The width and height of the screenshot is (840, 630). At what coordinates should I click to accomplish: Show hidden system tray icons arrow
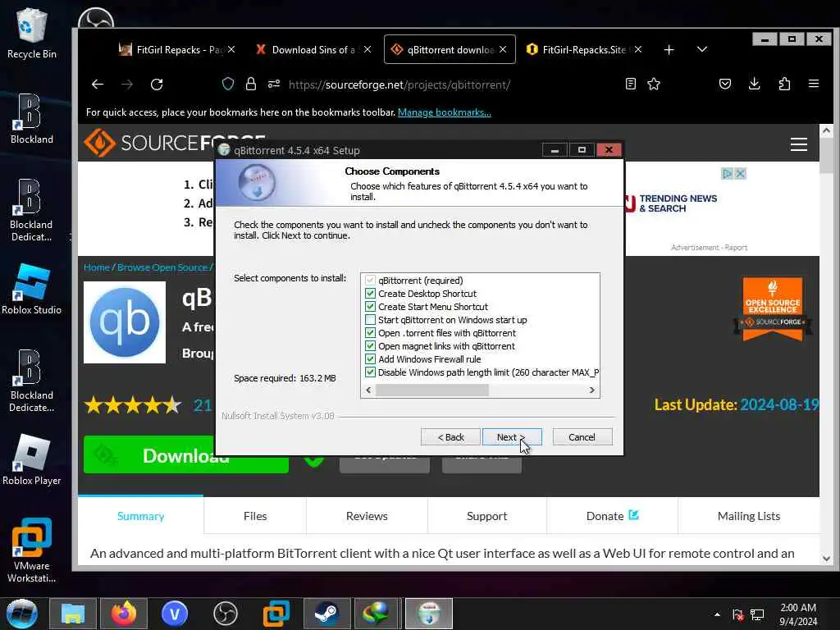(717, 614)
